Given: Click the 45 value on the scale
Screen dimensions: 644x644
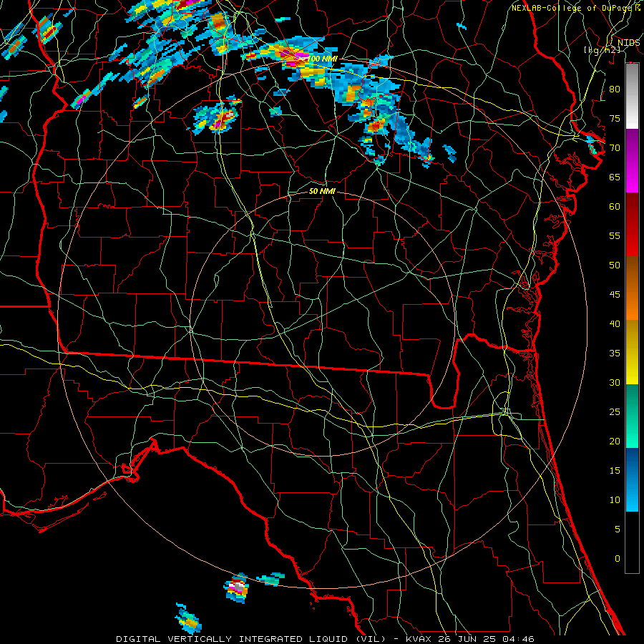Looking at the screenshot, I should coord(615,295).
